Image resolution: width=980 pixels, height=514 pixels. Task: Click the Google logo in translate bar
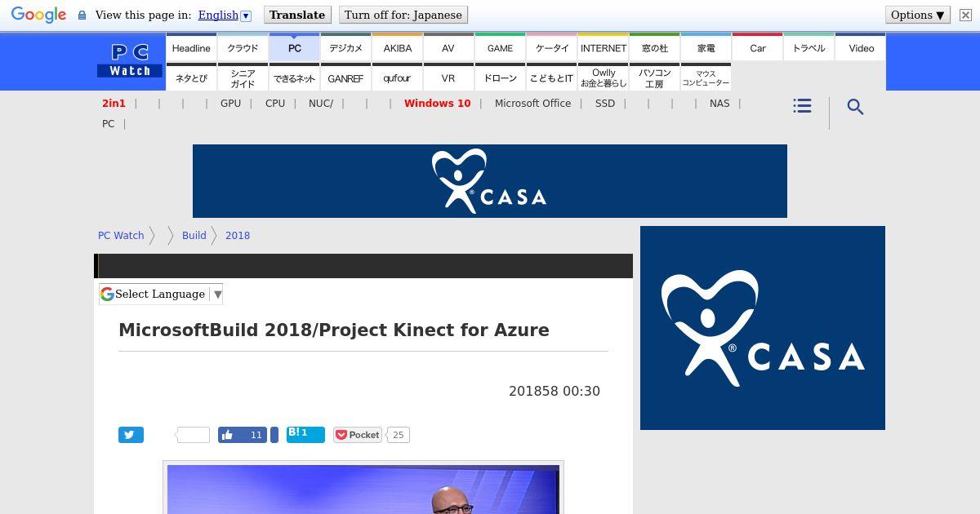tap(38, 16)
